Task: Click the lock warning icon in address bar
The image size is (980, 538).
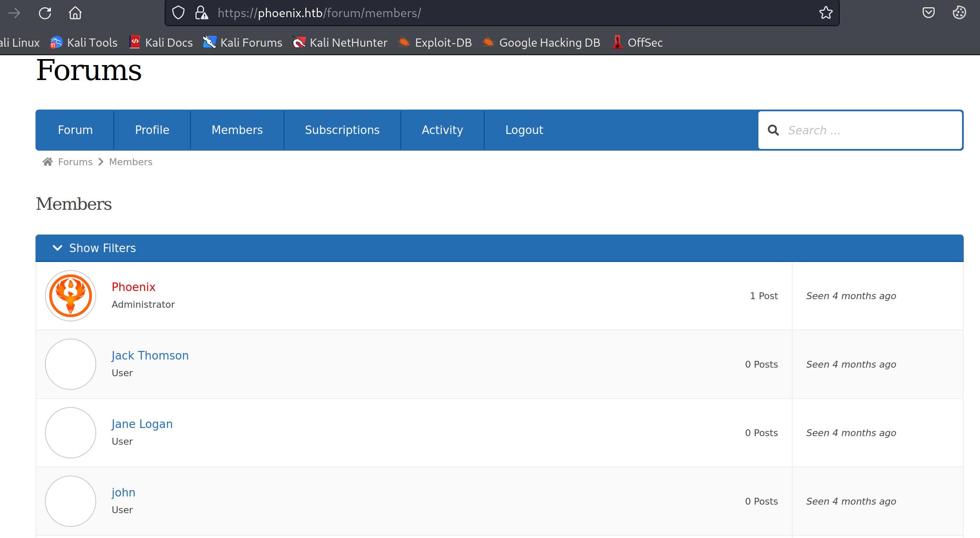Action: click(201, 13)
